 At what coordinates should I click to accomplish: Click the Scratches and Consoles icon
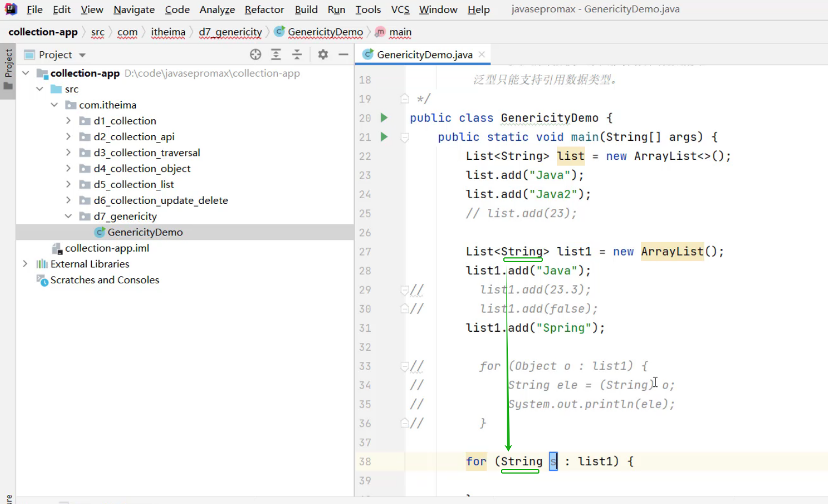(42, 280)
